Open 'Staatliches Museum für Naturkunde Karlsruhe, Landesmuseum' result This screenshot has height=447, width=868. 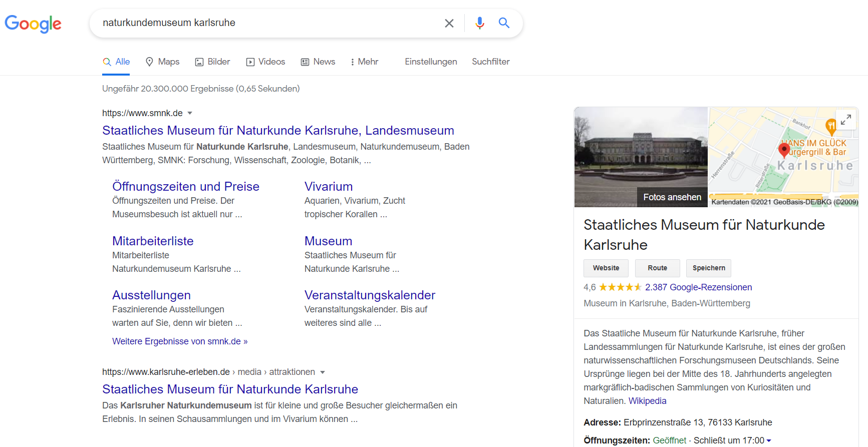[x=278, y=131]
